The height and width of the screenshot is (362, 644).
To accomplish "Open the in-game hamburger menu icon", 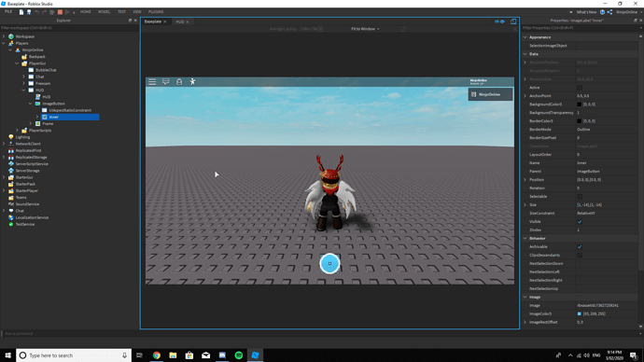I will tap(152, 82).
